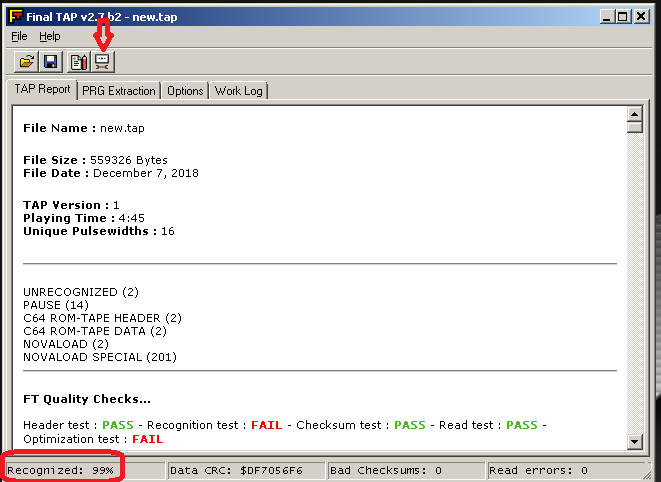Click the NOVALOAD SPECIAL (201) entry
661x482 pixels.
(x=100, y=358)
